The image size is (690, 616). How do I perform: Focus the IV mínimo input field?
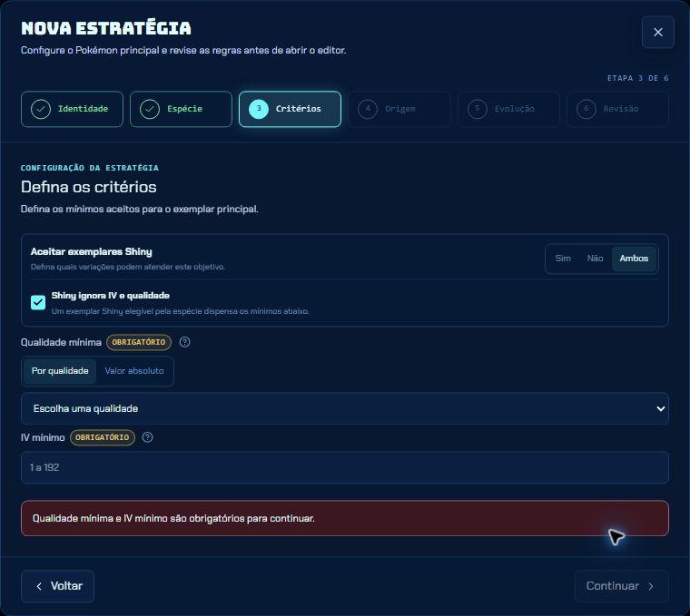click(x=345, y=467)
